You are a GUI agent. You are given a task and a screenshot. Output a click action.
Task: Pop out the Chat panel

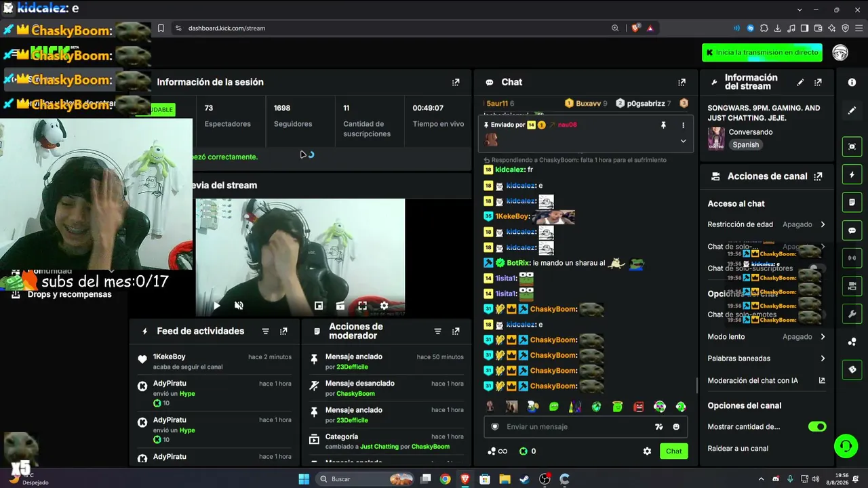point(682,82)
